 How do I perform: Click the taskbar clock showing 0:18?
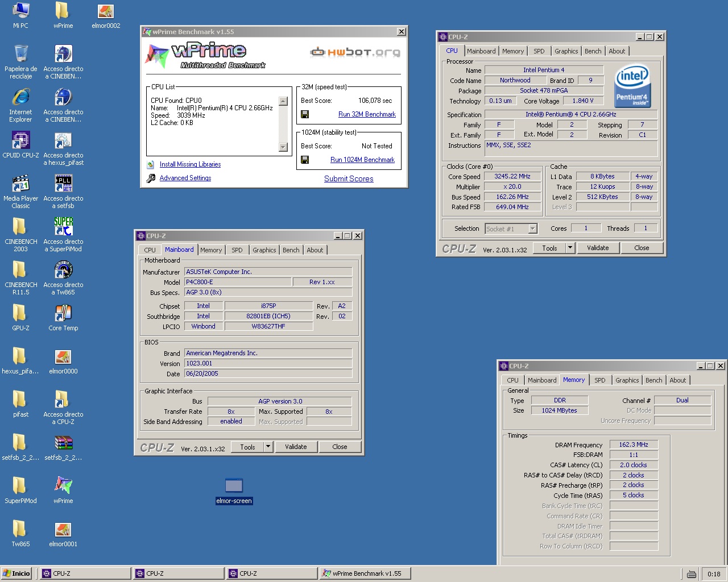pyautogui.click(x=714, y=574)
